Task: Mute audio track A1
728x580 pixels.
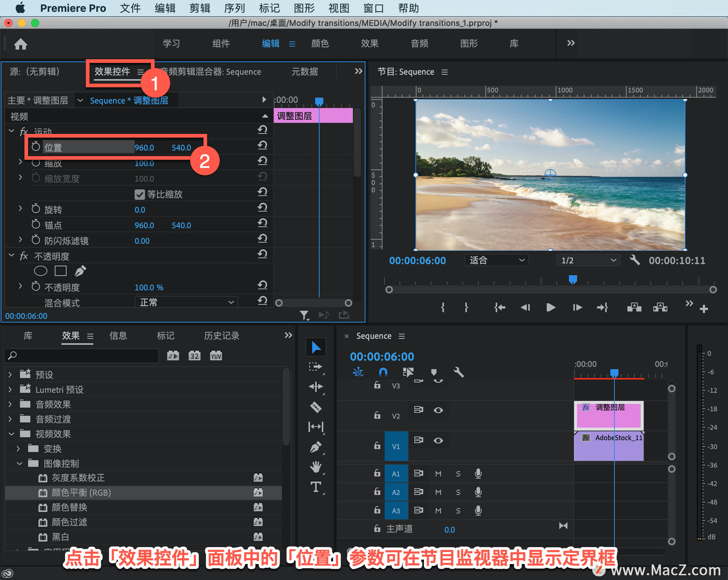Action: tap(438, 474)
